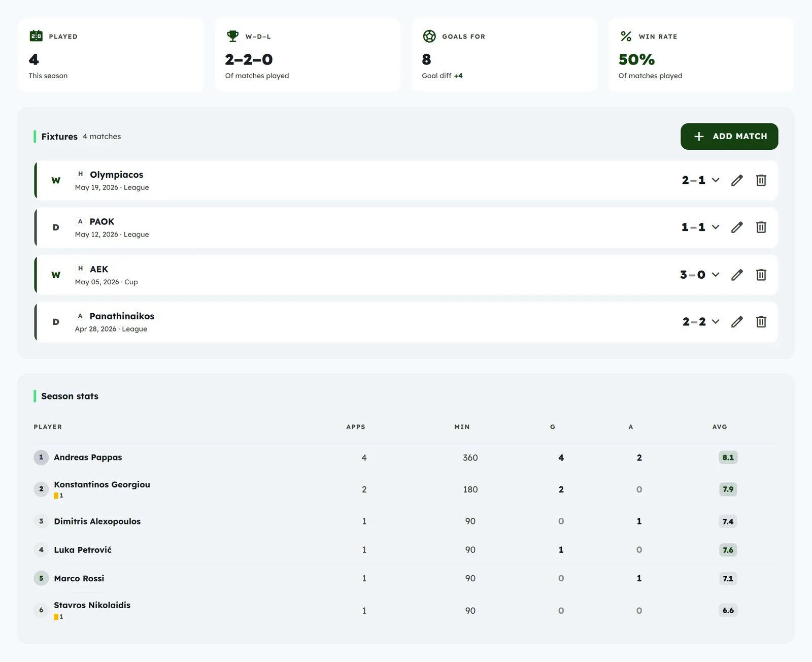Click the PAOK team name
Screen dimensions: 812x662
(102, 222)
